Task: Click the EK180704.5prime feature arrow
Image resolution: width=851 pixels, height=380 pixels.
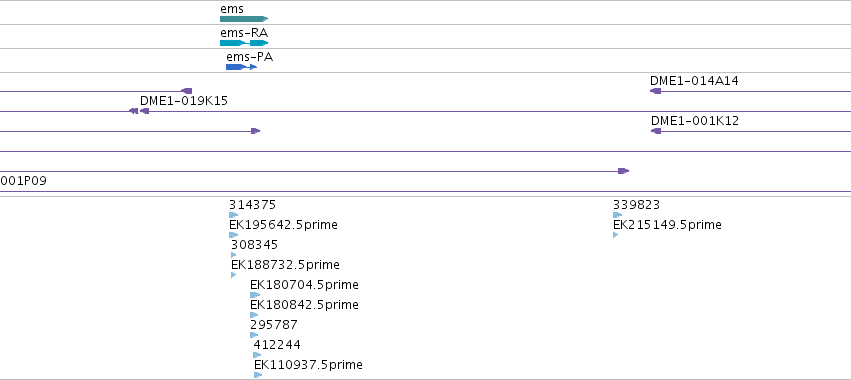Action: tap(255, 295)
